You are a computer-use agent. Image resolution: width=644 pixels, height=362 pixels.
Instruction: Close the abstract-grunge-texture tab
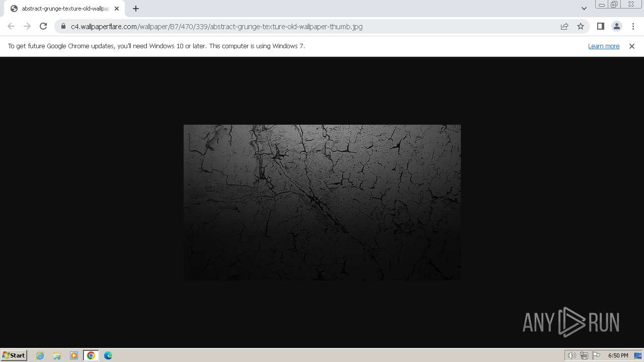click(x=117, y=9)
